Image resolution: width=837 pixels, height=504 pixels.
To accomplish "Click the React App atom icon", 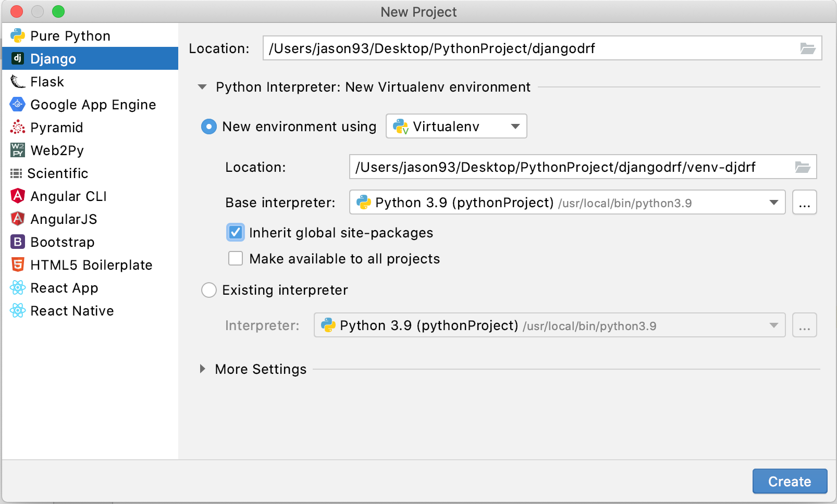I will click(x=18, y=287).
